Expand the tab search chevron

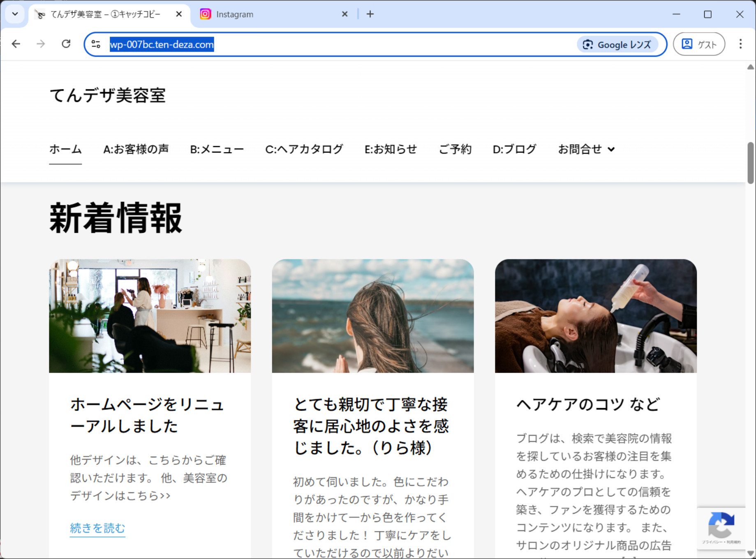click(x=15, y=14)
